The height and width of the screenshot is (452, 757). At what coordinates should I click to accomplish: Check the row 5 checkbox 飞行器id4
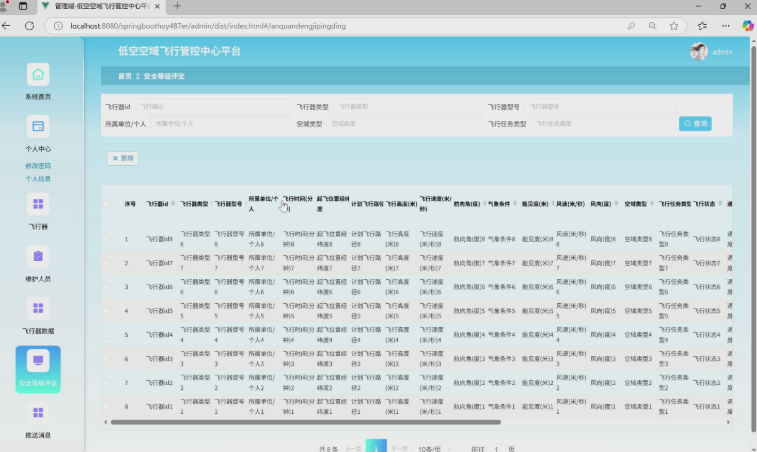point(106,335)
